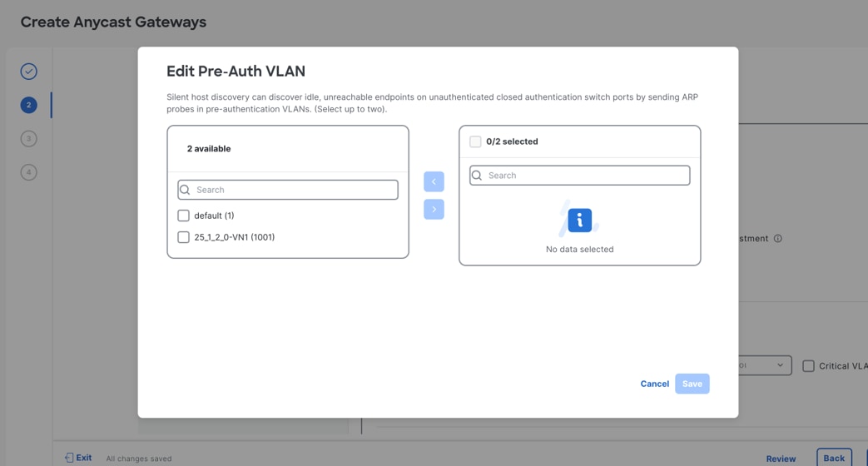The height and width of the screenshot is (466, 868).
Task: Click search field in selected VLANs list
Action: click(579, 176)
